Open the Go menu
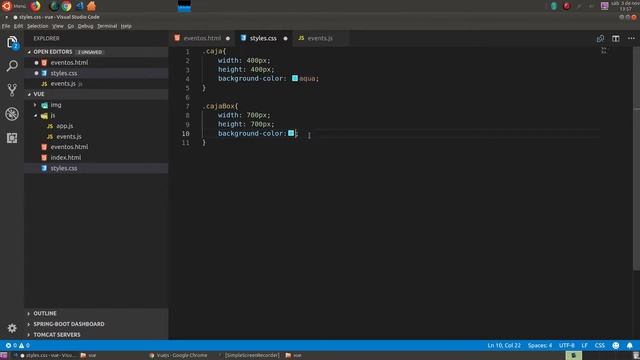The height and width of the screenshot is (360, 640). [x=71, y=26]
